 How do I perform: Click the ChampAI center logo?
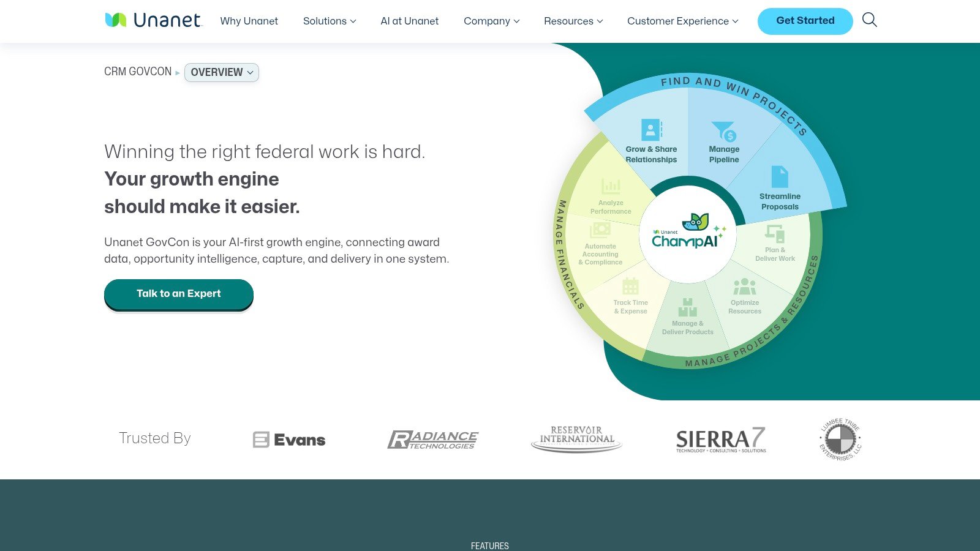(x=688, y=231)
